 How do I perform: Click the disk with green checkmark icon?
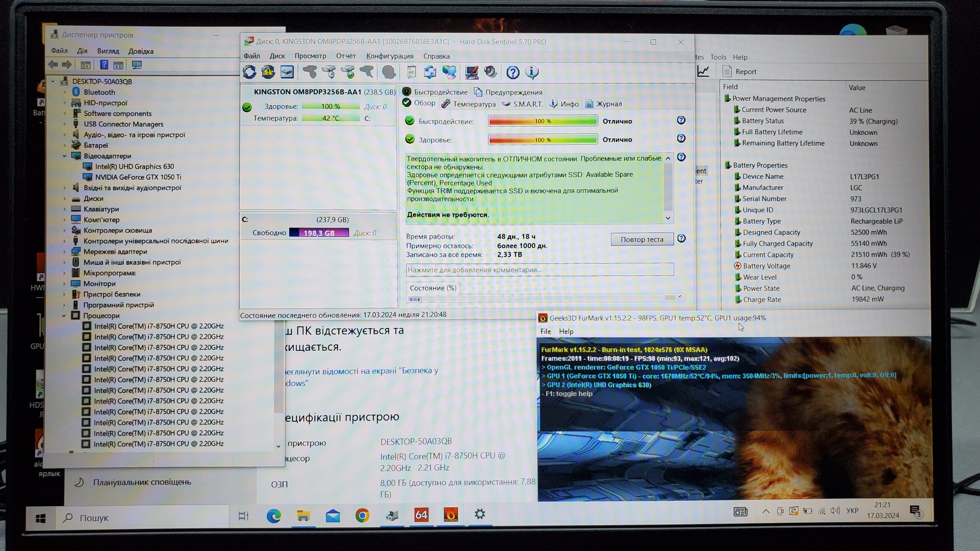348,72
